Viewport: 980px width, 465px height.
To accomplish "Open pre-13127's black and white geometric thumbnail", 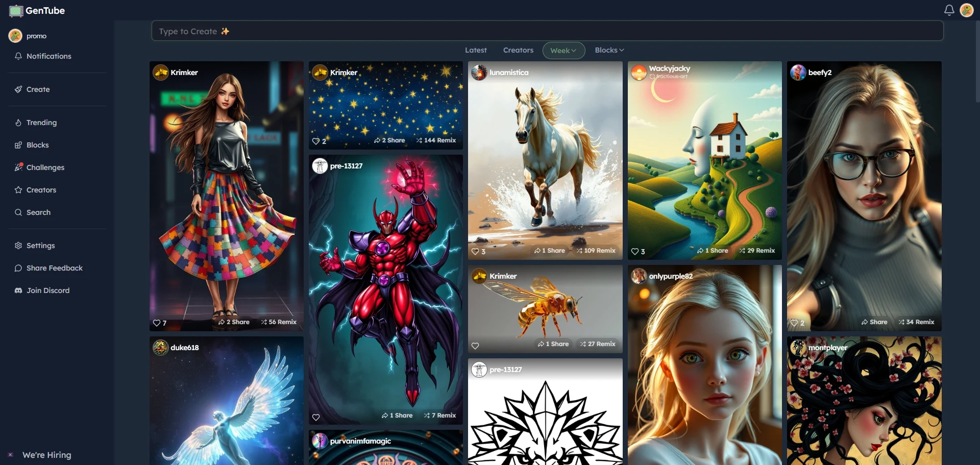I will [x=545, y=411].
